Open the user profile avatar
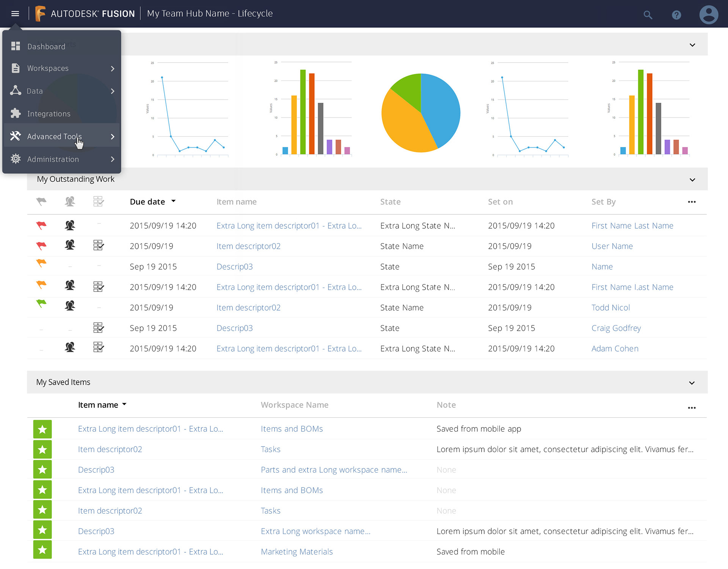The image size is (728, 569). [x=708, y=15]
